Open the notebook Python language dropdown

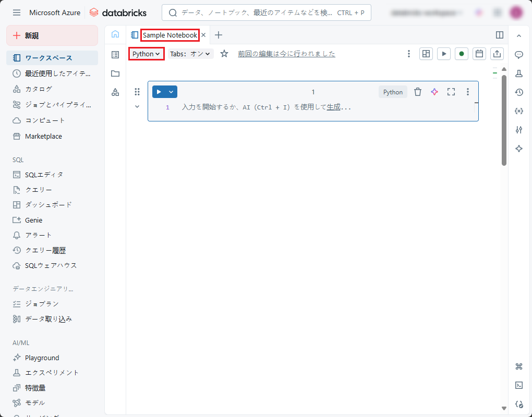click(146, 54)
